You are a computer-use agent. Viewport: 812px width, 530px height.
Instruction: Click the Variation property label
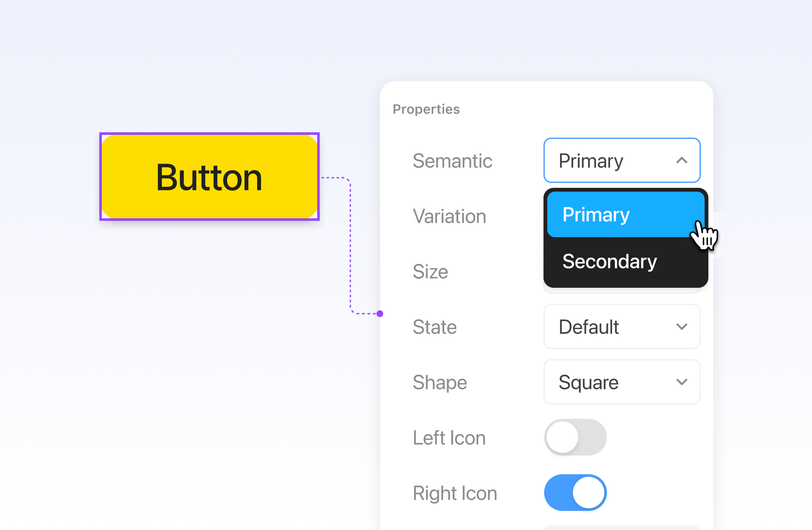449,216
